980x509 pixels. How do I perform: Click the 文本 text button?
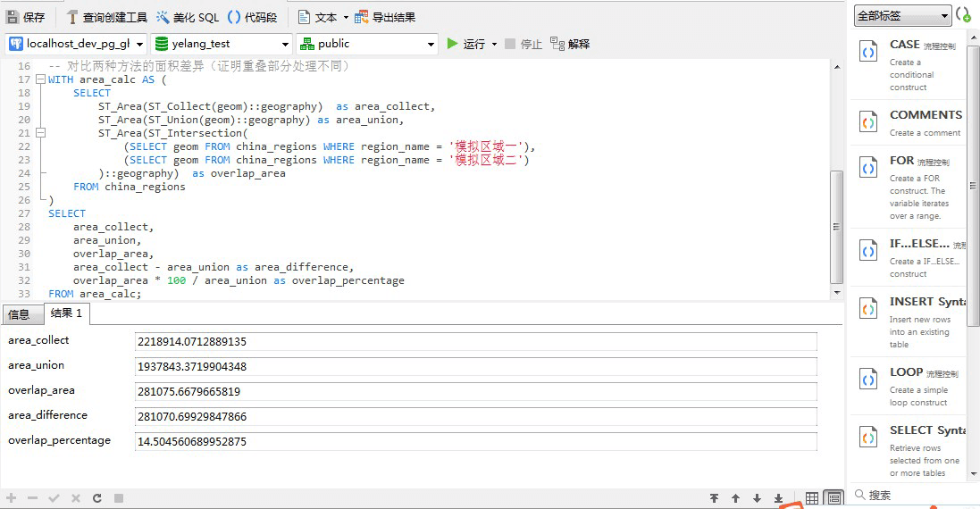coord(318,18)
